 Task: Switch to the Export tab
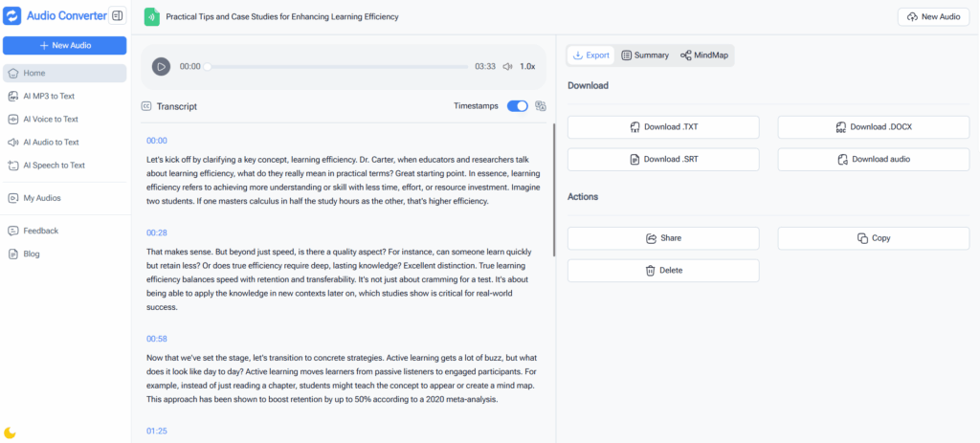click(590, 55)
